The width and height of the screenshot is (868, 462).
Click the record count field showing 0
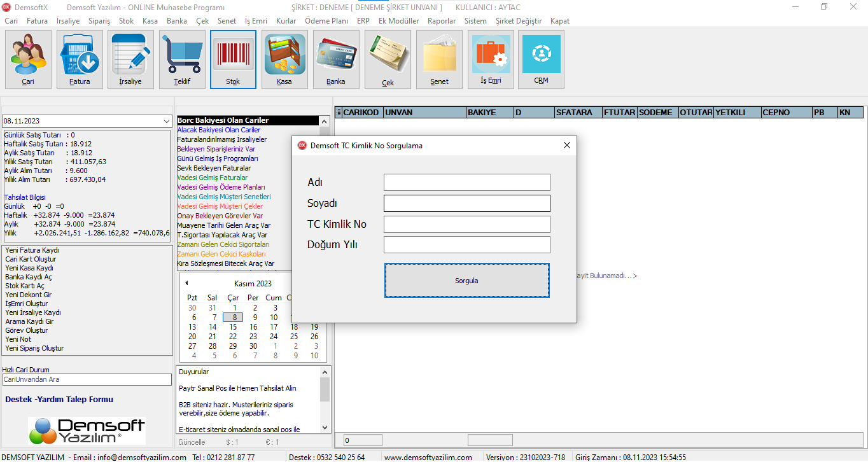pyautogui.click(x=363, y=440)
